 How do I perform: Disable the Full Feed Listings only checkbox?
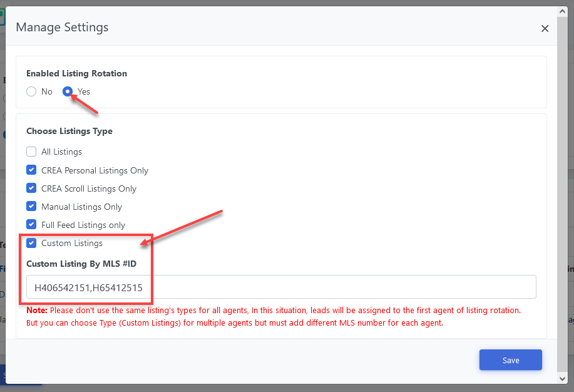point(31,225)
